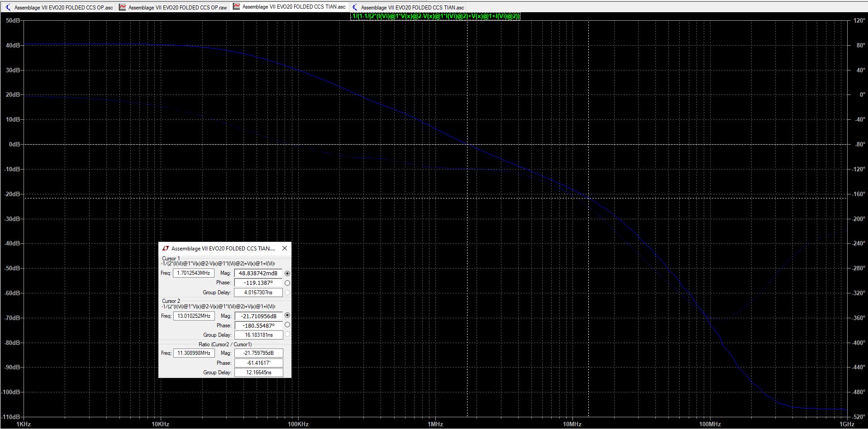Click the 1KHz label on the frequency axis
This screenshot has height=429, width=868.
point(24,424)
